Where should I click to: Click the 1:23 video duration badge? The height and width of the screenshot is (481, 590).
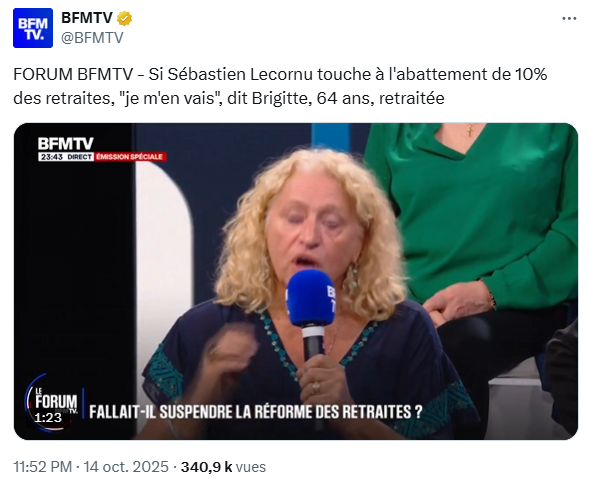(48, 417)
